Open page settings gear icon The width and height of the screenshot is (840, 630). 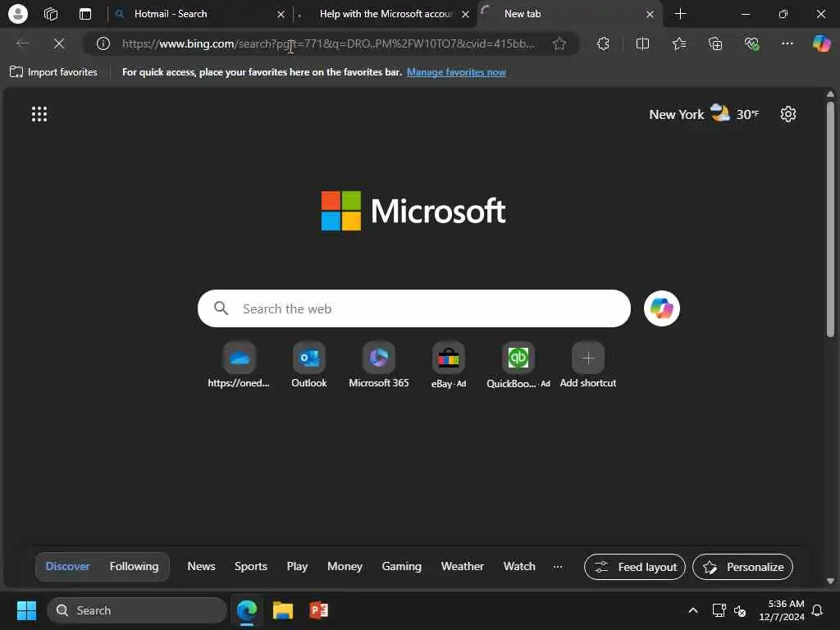(788, 114)
